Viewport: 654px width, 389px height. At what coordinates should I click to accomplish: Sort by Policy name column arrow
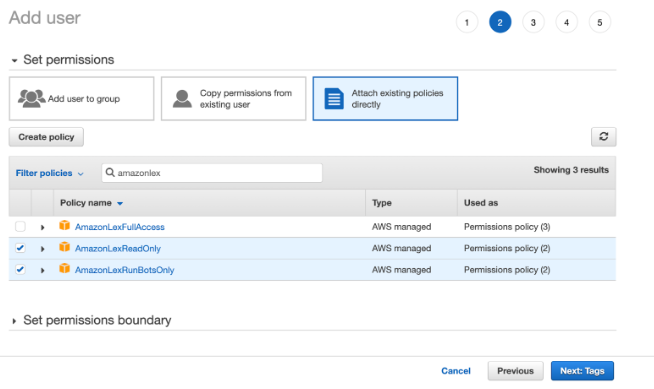tap(120, 203)
